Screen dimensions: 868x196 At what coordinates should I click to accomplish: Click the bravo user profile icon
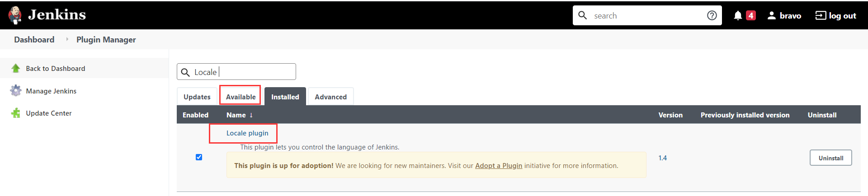[772, 16]
